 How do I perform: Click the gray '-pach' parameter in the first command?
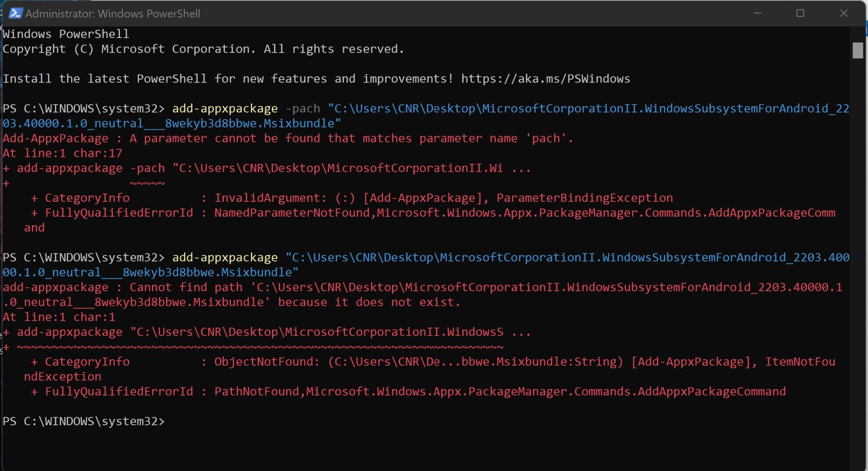click(303, 109)
